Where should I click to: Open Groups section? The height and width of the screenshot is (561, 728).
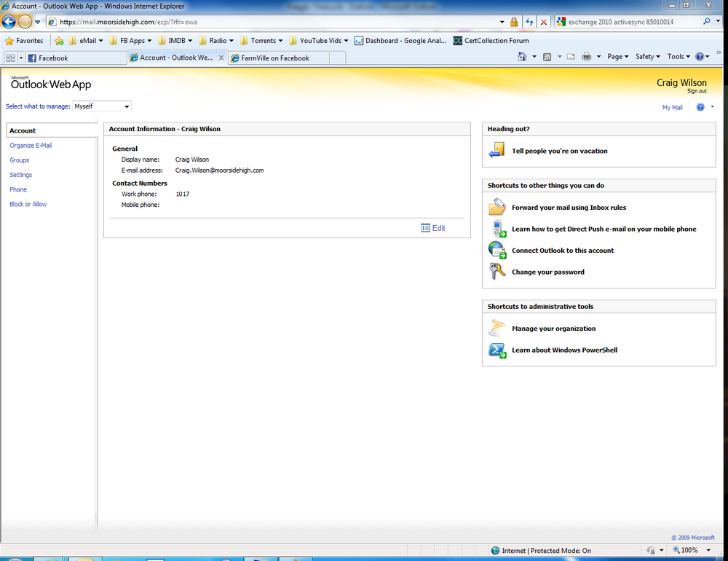tap(20, 160)
